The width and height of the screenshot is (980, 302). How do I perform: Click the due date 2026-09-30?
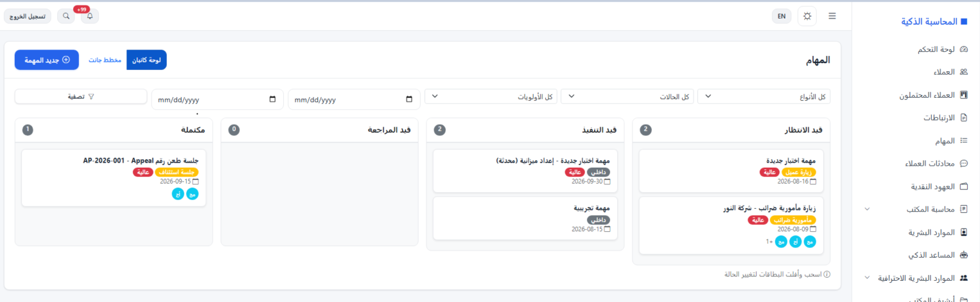[587, 182]
